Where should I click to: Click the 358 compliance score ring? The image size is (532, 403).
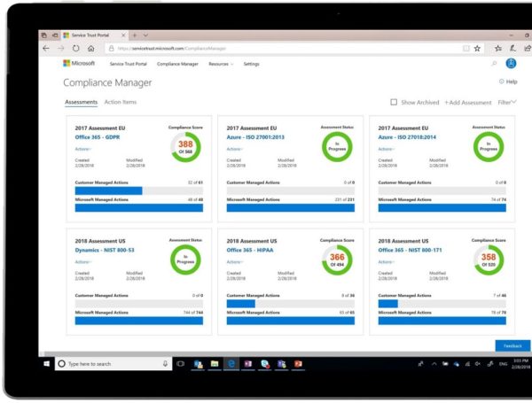point(489,260)
